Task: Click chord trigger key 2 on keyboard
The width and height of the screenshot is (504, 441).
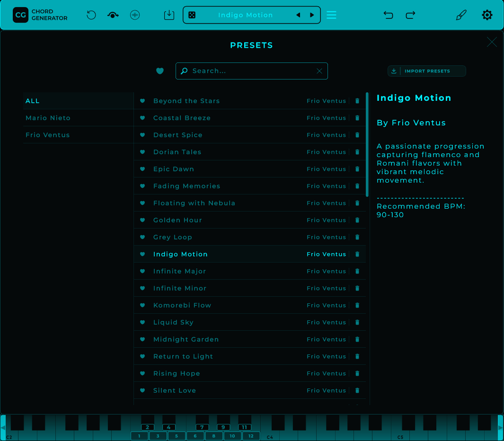Action: [148, 427]
